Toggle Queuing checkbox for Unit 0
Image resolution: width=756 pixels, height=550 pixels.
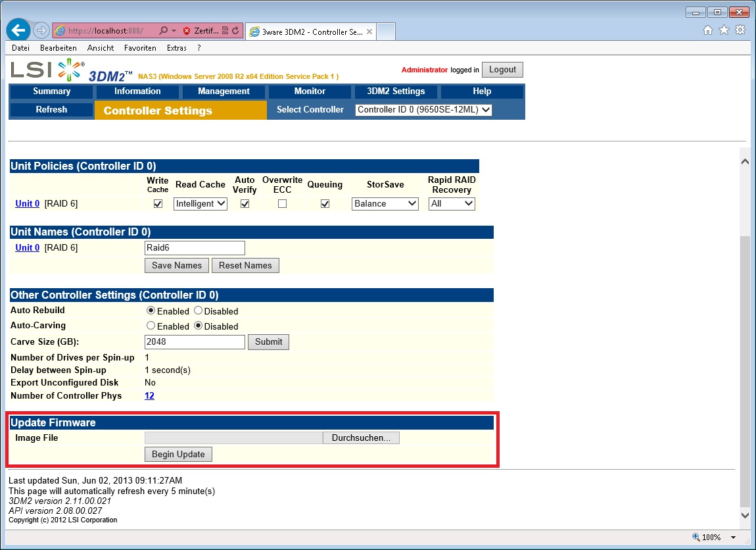tap(325, 203)
